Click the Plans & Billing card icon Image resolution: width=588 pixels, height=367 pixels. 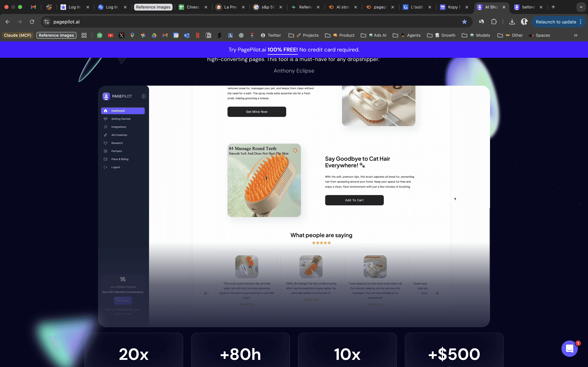105,159
